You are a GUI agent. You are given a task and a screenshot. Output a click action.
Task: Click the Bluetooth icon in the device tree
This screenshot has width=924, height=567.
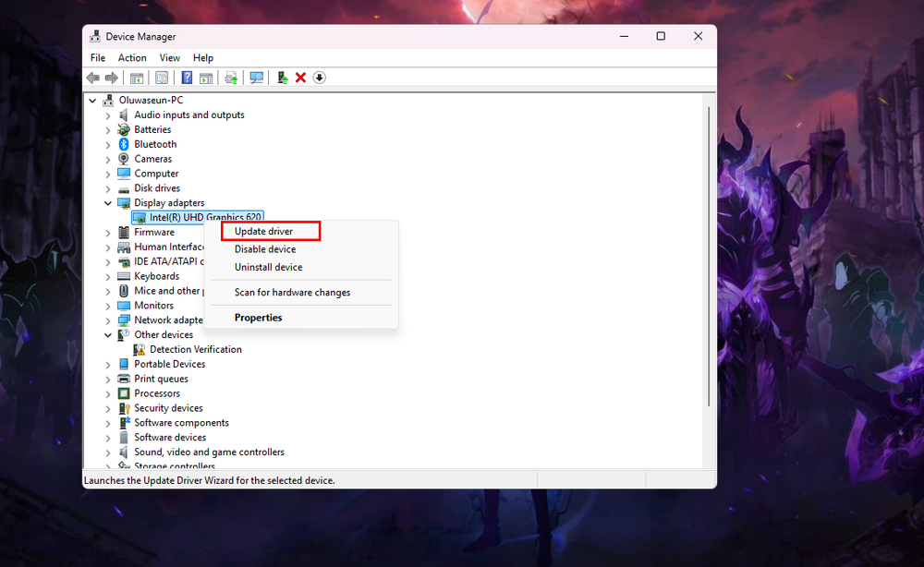tap(124, 144)
